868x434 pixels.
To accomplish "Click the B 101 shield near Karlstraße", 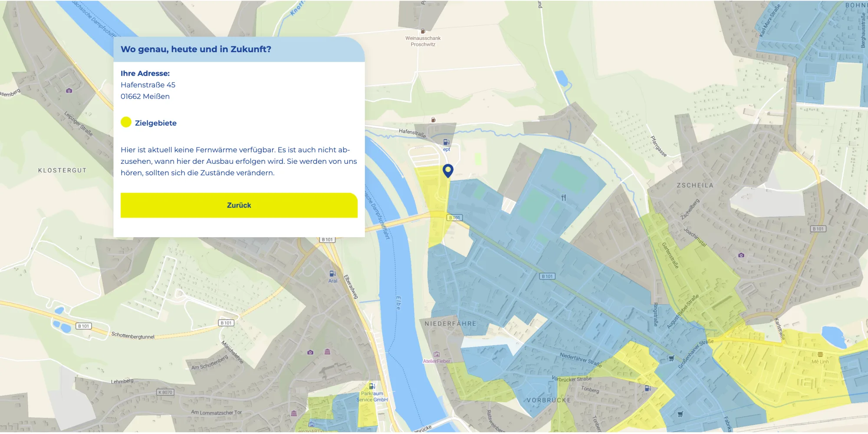I will pos(818,229).
